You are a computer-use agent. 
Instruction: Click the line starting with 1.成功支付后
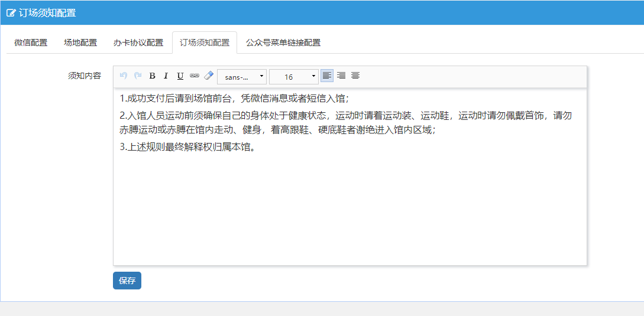click(235, 99)
